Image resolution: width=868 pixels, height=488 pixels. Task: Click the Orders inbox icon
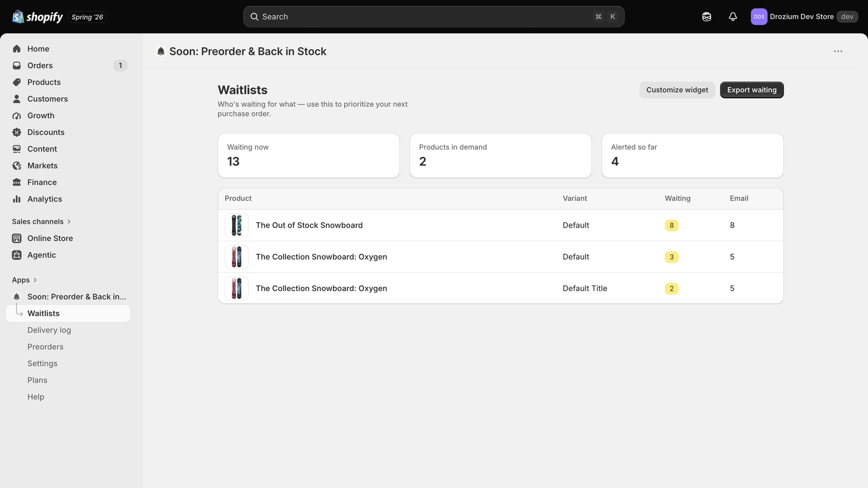17,66
